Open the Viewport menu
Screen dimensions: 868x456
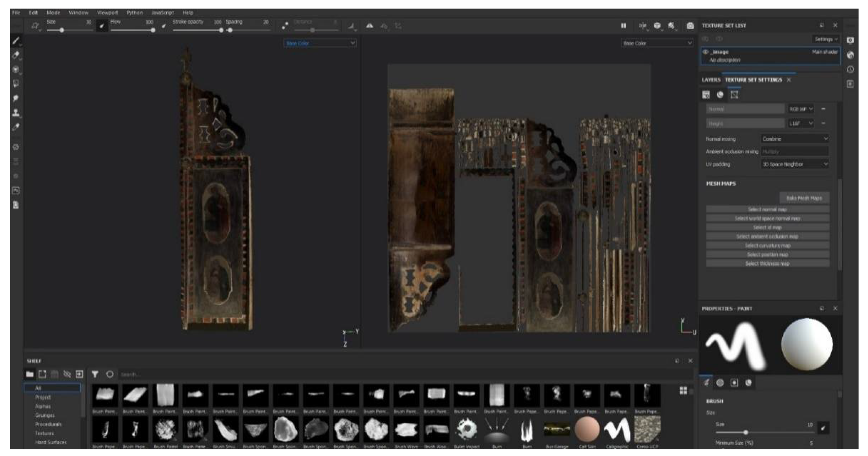pos(108,12)
